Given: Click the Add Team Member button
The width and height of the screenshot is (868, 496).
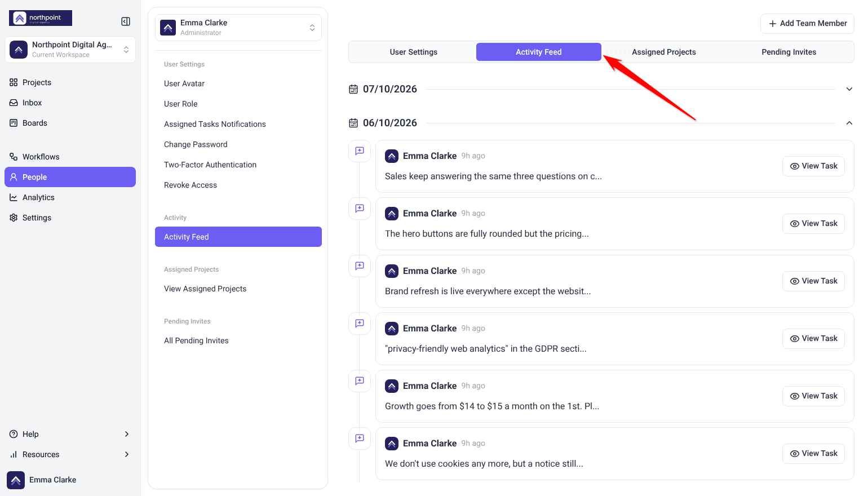Looking at the screenshot, I should [807, 24].
